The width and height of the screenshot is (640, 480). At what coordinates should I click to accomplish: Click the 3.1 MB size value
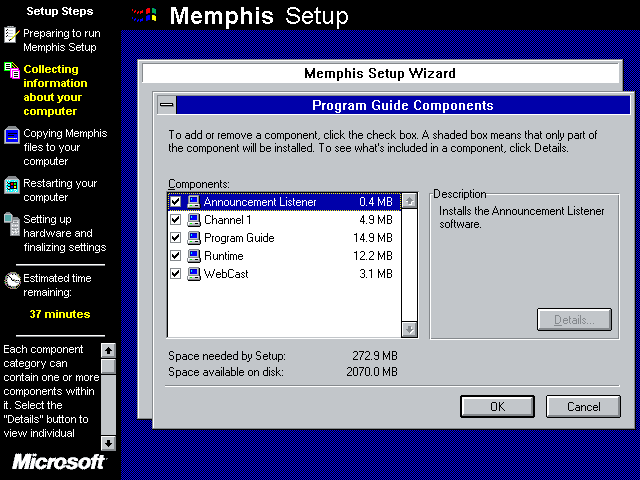[376, 273]
